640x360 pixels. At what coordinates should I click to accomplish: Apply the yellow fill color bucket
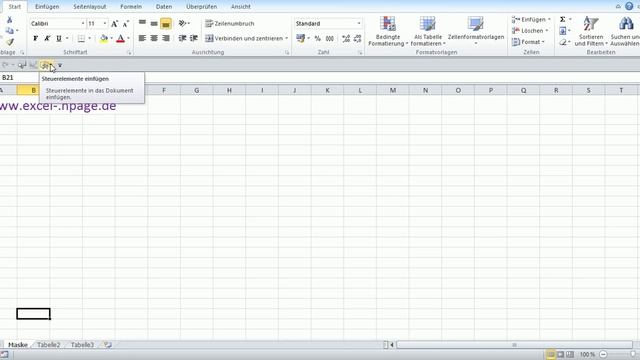104,38
